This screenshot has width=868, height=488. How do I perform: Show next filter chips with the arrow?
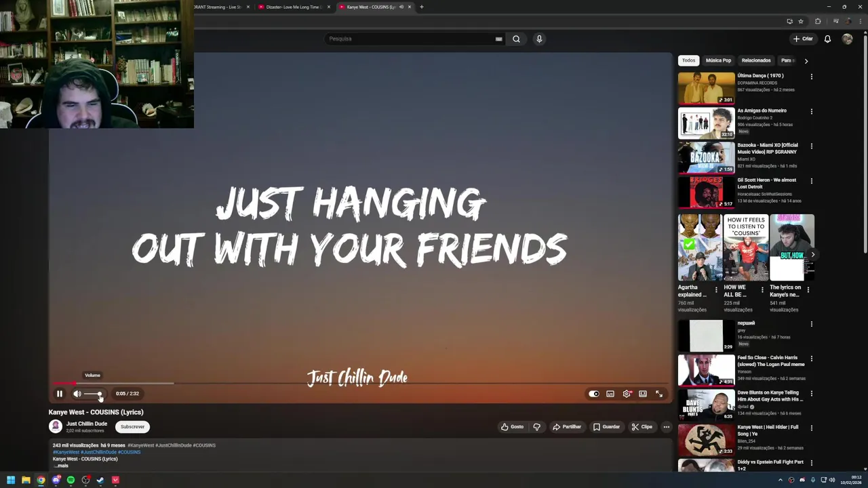click(806, 61)
